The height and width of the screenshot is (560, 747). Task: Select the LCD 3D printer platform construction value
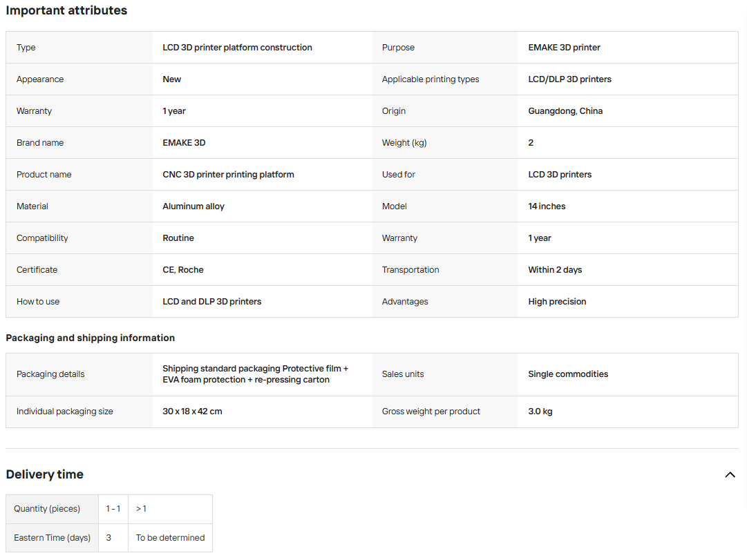(x=237, y=48)
